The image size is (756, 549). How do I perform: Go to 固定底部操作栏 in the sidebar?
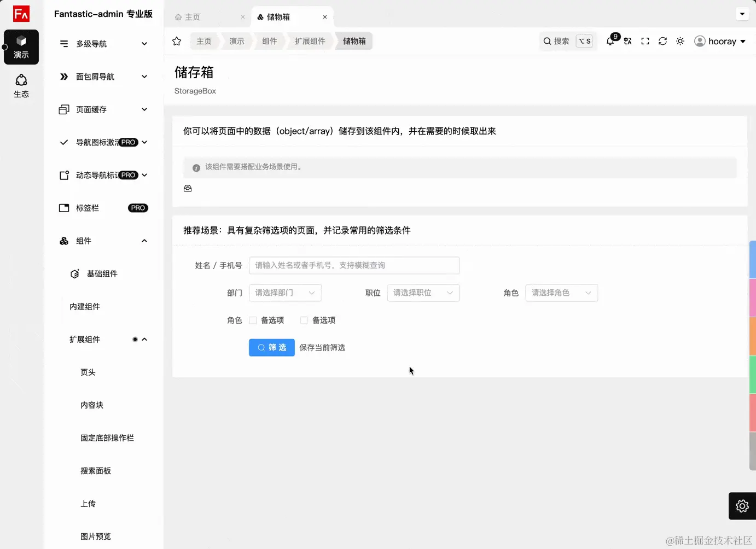(107, 438)
